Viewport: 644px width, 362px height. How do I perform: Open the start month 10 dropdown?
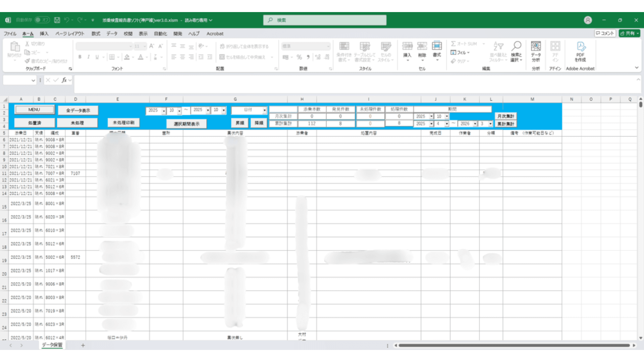tap(179, 111)
